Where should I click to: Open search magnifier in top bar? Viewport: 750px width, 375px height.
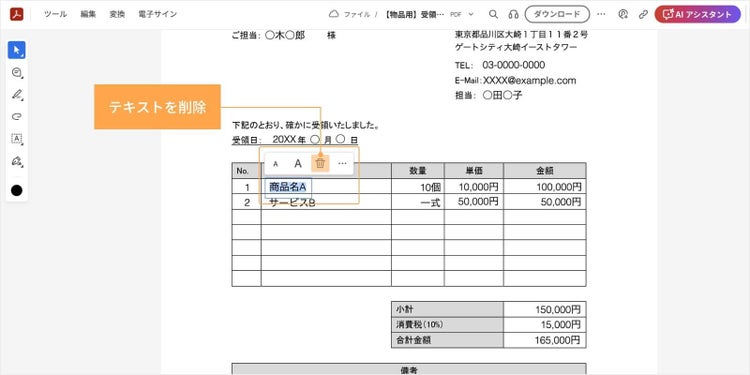tap(494, 14)
